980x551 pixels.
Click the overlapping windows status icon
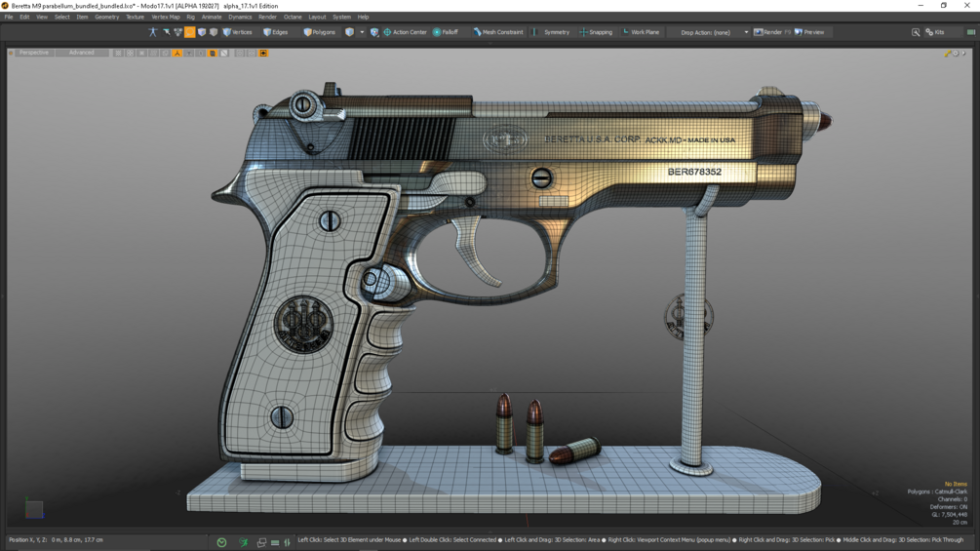(x=262, y=542)
